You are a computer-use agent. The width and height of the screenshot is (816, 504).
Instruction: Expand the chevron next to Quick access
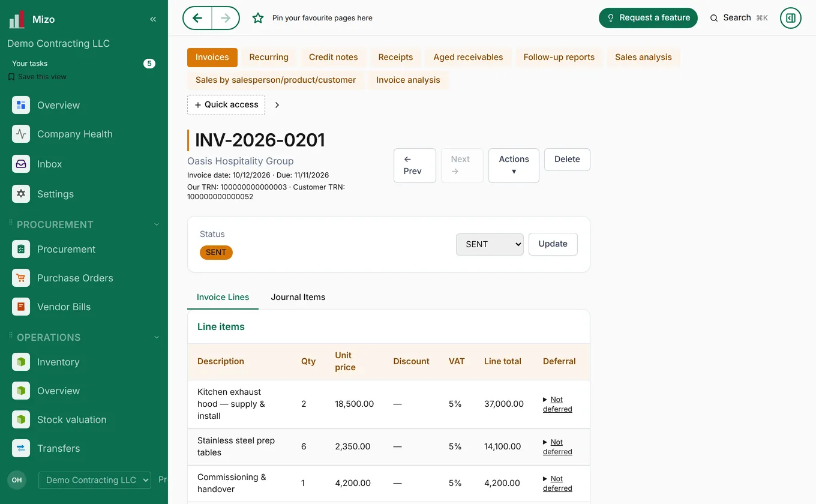pyautogui.click(x=277, y=105)
